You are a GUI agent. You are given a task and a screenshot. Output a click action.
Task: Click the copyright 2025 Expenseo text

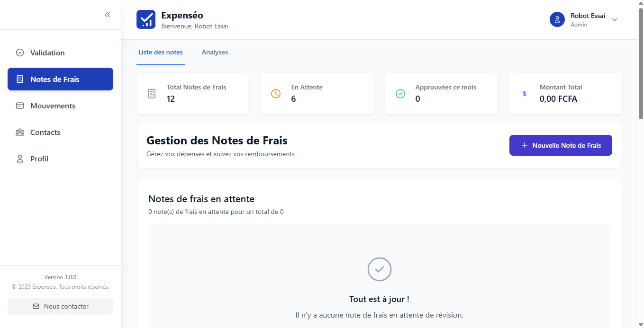tap(60, 287)
